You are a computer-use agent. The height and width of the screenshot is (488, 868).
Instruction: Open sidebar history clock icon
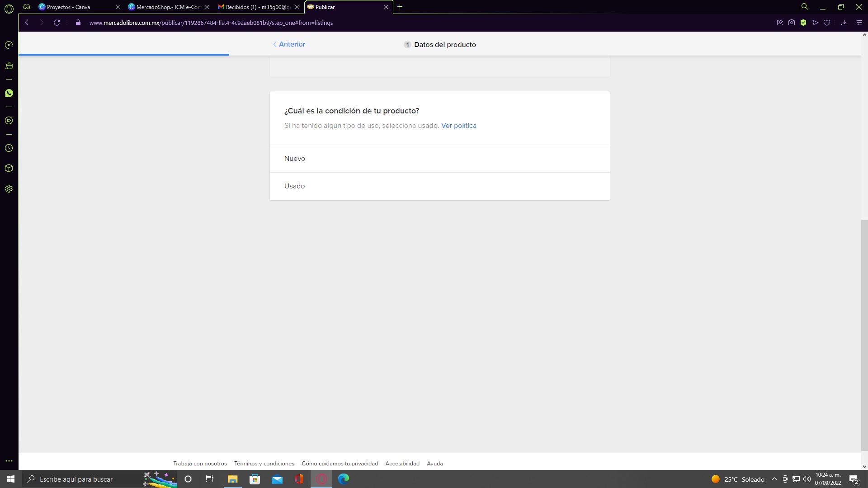tap(9, 148)
